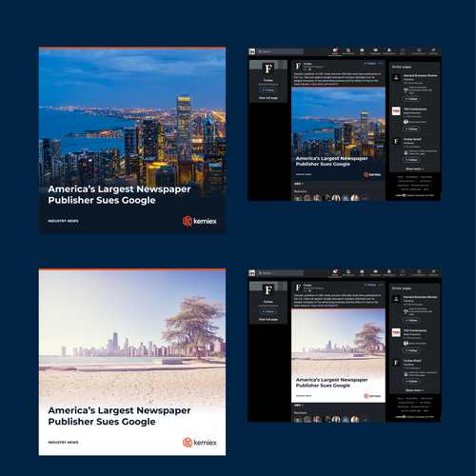Click reaction emoji counter in beach-post LinkedIn window
The width and height of the screenshot is (476, 476).
pos(299,406)
